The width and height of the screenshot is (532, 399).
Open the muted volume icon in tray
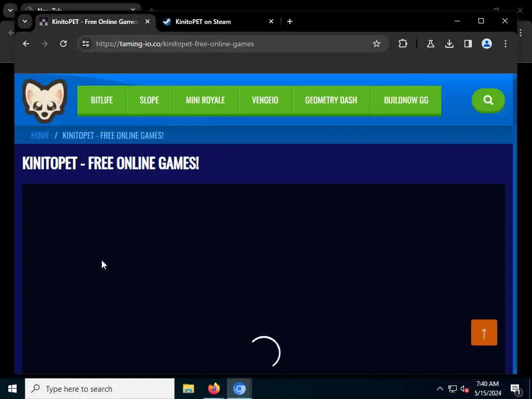tap(464, 389)
